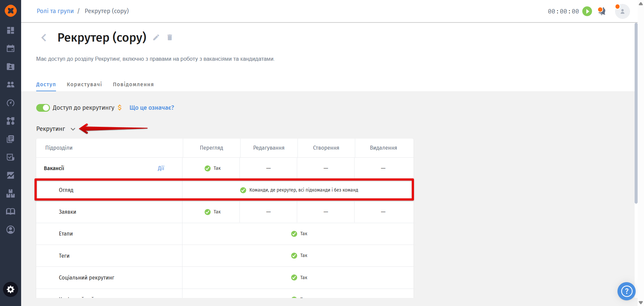Open the blue help question mark button
This screenshot has height=306, width=644.
626,291
